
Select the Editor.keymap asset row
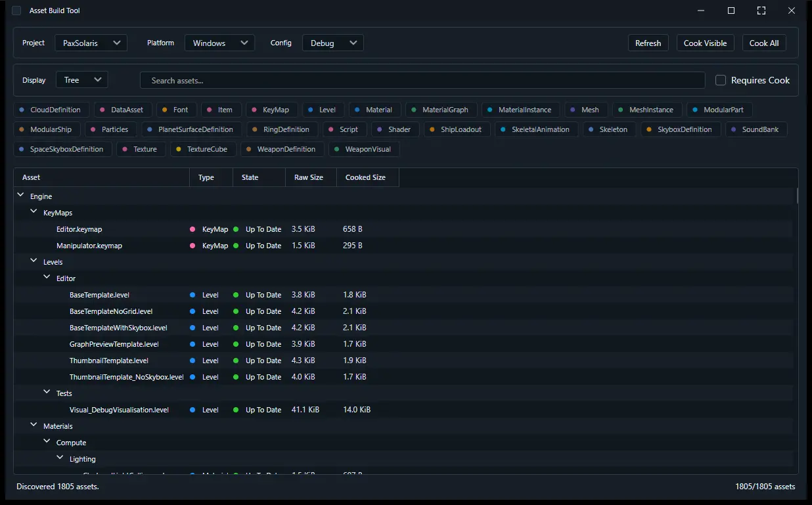(x=403, y=229)
